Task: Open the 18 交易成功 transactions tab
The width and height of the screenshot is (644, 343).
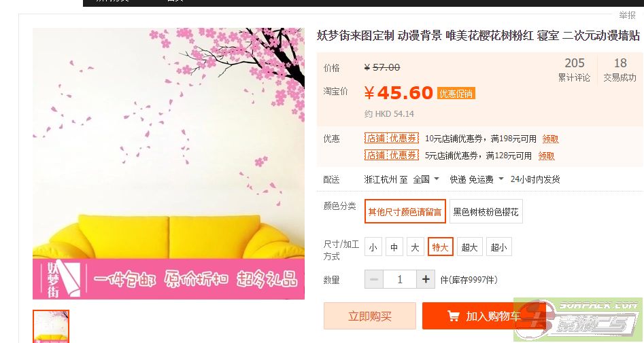Action: coord(620,69)
